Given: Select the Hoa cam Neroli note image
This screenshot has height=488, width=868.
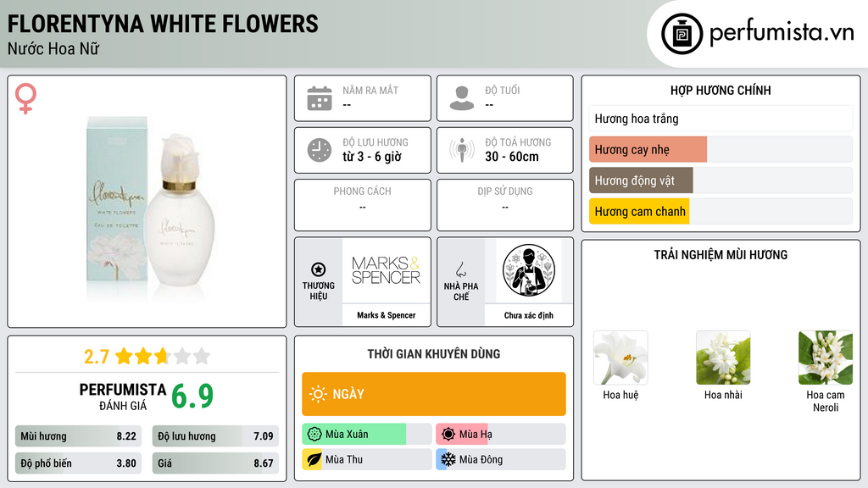Looking at the screenshot, I should pos(826,358).
